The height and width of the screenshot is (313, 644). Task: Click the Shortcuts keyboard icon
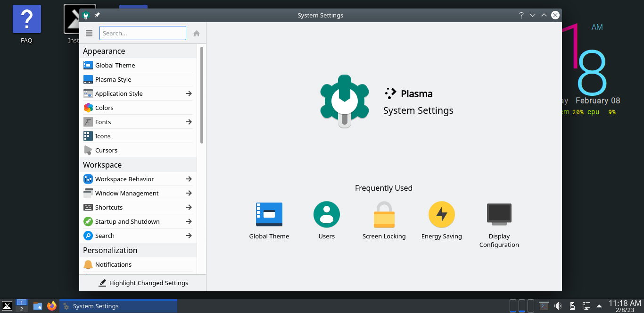click(88, 207)
